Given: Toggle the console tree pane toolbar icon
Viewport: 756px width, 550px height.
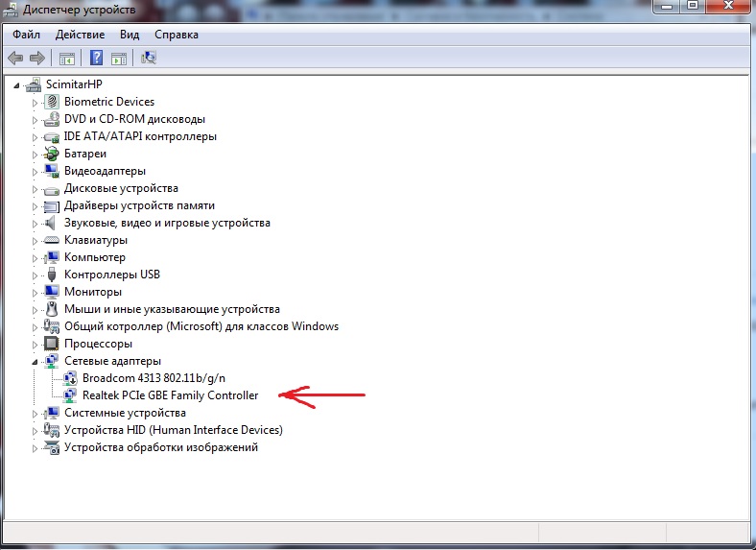Looking at the screenshot, I should click(x=66, y=59).
